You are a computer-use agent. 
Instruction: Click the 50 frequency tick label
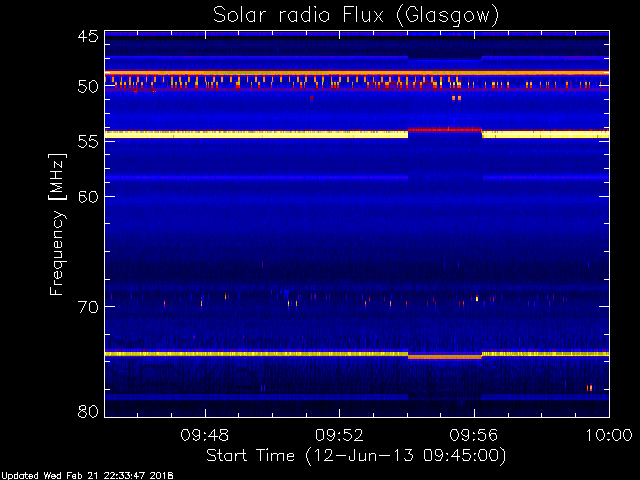click(x=88, y=87)
